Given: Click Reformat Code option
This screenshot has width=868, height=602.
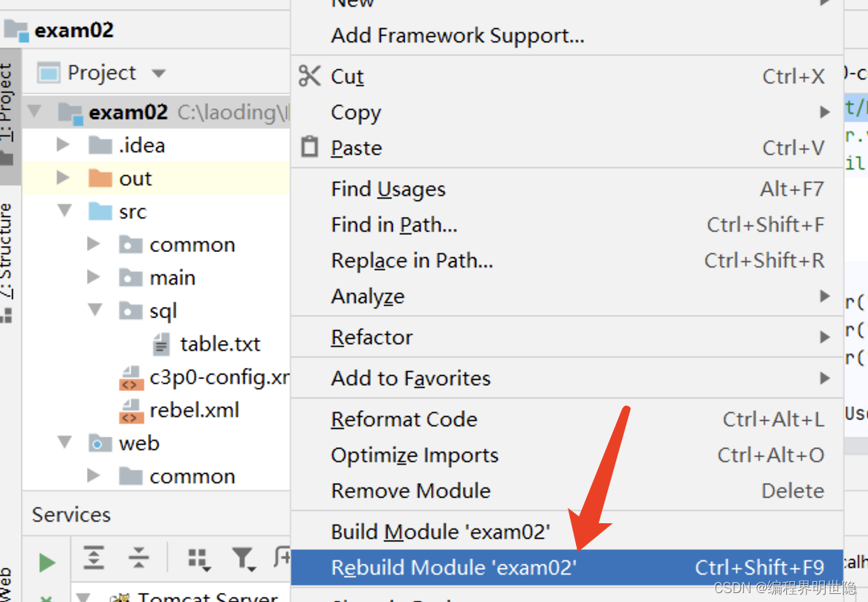Looking at the screenshot, I should point(404,419).
